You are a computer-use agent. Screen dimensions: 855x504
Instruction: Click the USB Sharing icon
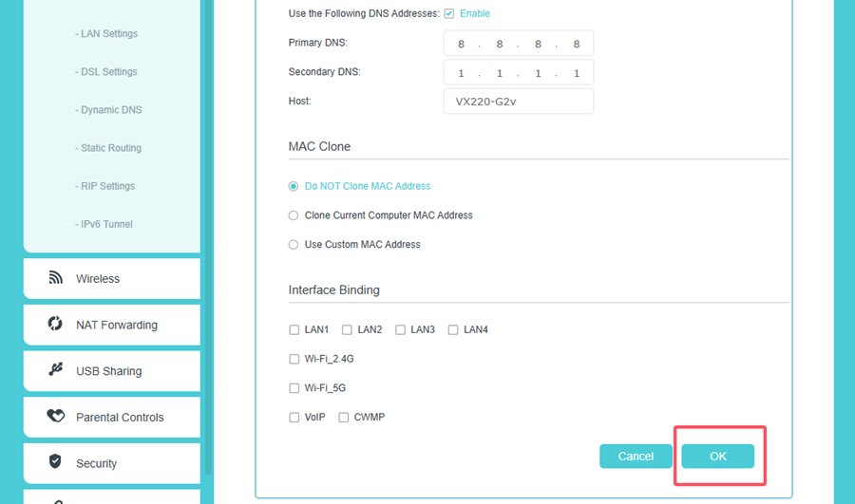pyautogui.click(x=55, y=370)
